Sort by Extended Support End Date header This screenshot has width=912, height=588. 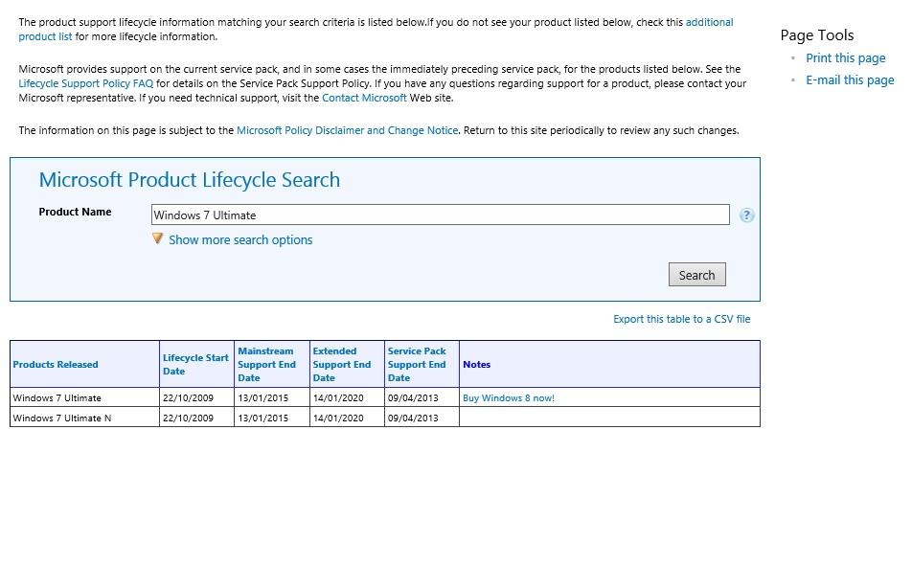click(341, 364)
